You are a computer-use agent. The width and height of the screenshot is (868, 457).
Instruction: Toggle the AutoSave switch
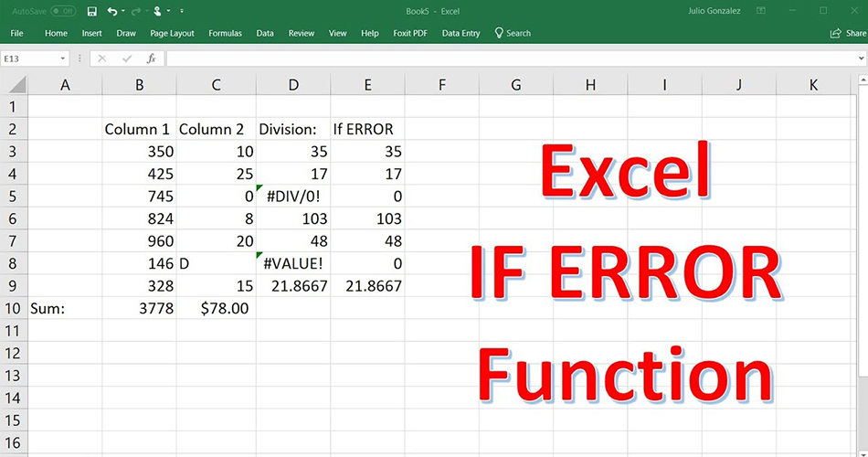63,11
